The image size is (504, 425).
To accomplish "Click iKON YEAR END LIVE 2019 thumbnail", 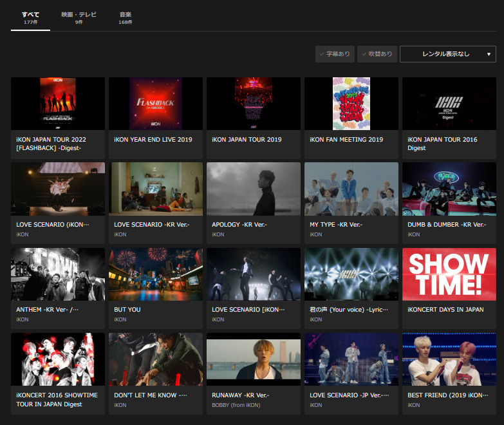I will [x=156, y=104].
